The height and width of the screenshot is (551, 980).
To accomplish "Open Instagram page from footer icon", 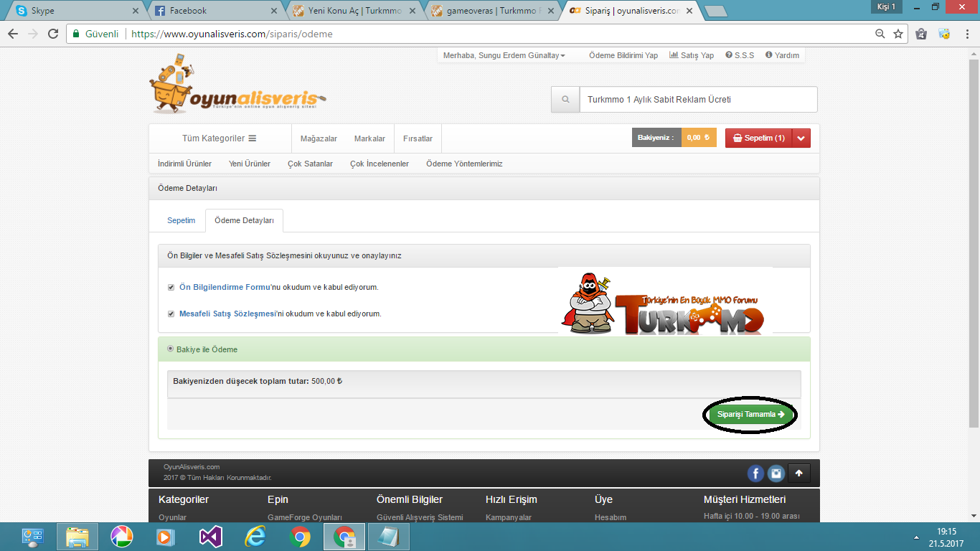I will point(776,474).
